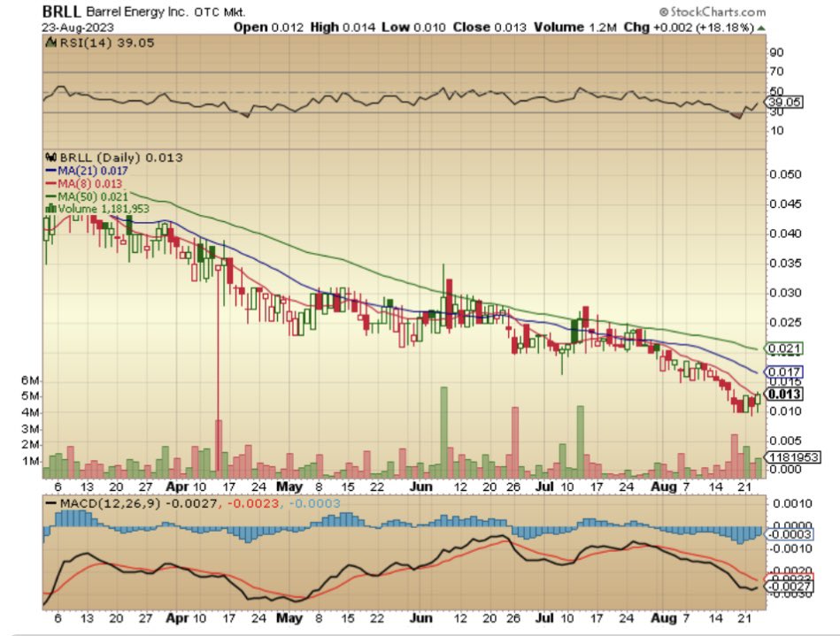
Task: Click the -0.0003 histogram tag on the right axis
Action: point(790,534)
